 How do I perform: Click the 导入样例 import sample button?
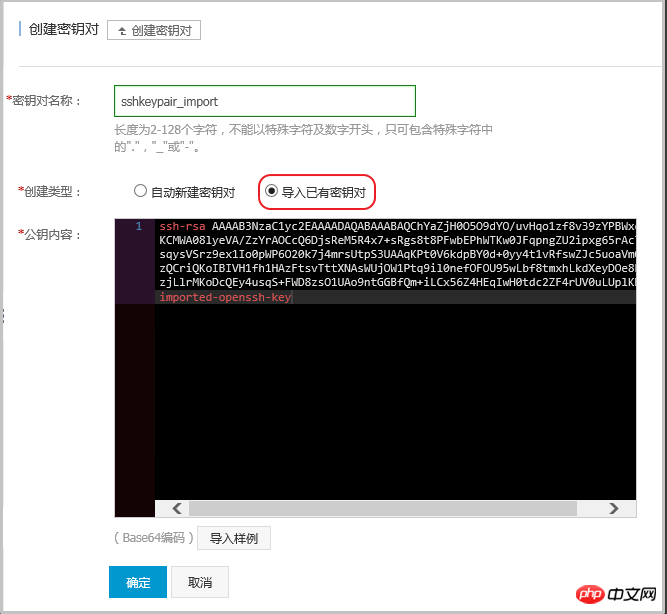tap(234, 538)
